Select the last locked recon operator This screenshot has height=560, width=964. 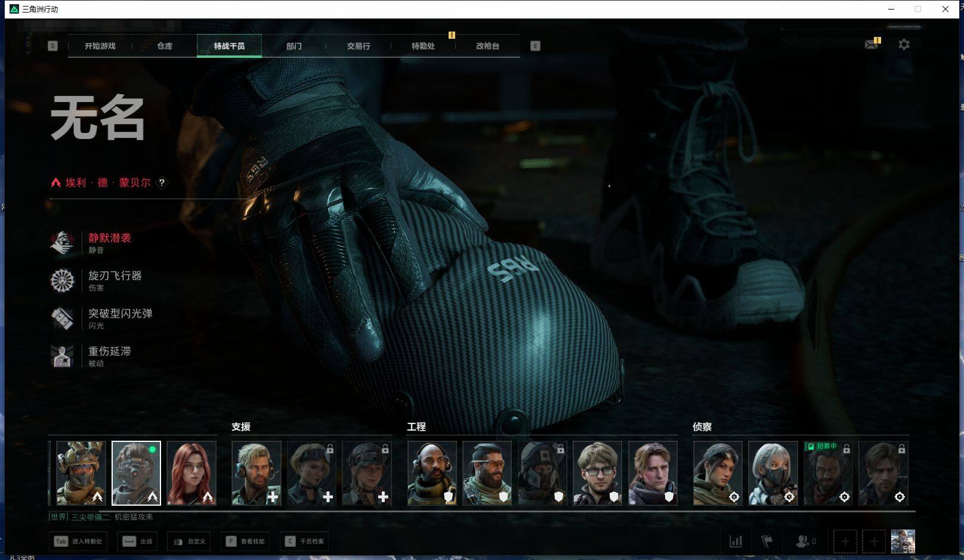click(x=883, y=473)
